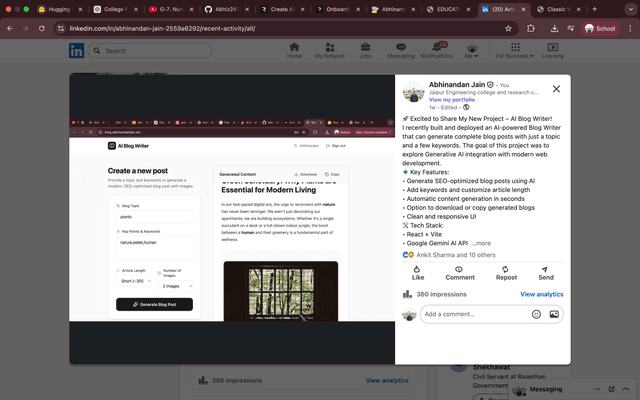Viewport: 640px width, 400px height.
Task: Open Home in LinkedIn navigation
Action: coord(294,51)
